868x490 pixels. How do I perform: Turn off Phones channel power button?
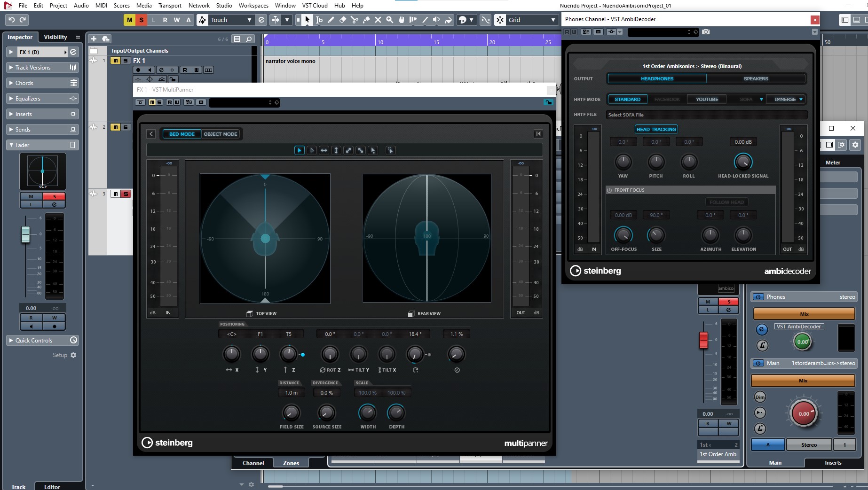point(758,297)
